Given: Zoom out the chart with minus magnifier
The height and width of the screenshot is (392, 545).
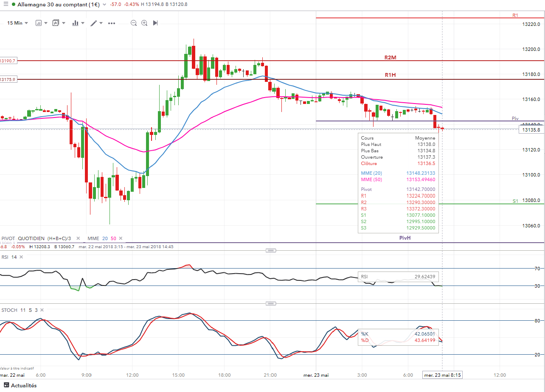Looking at the screenshot, I should point(134,23).
